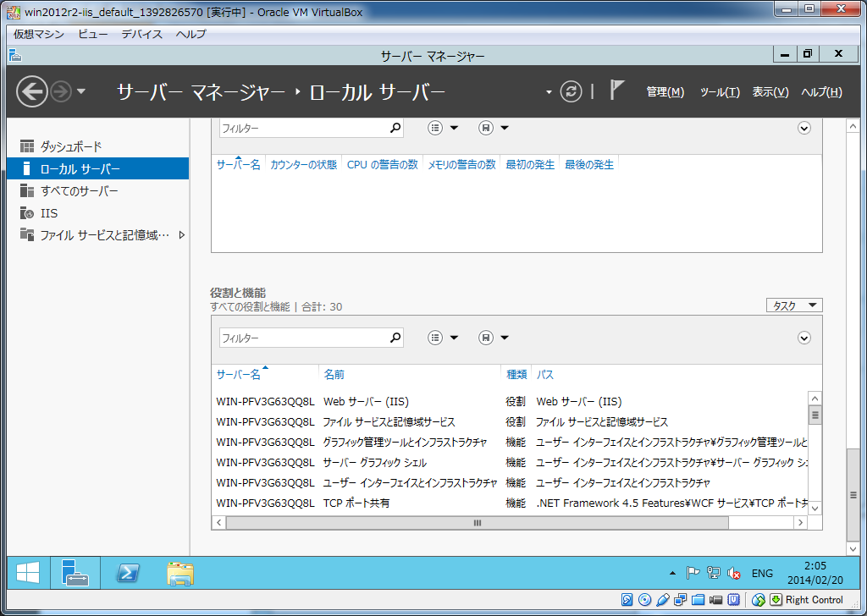
Task: Click VirtualBox optical disk status icon
Action: click(x=644, y=600)
